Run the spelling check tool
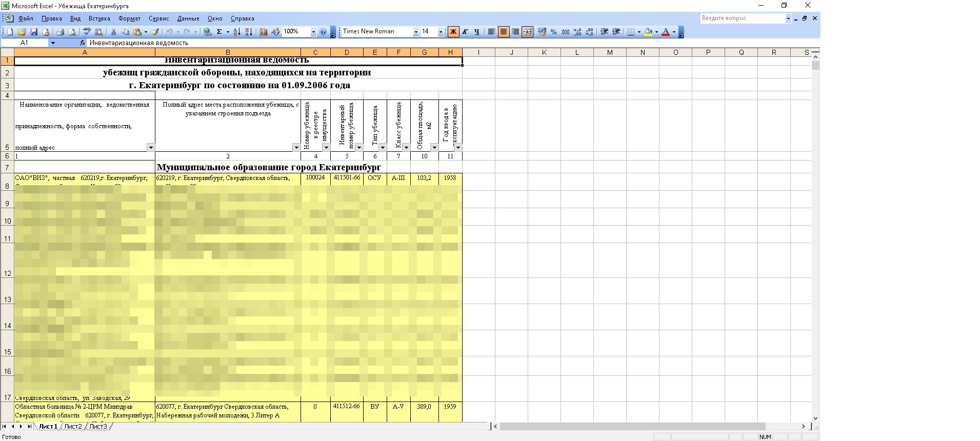 (87, 32)
